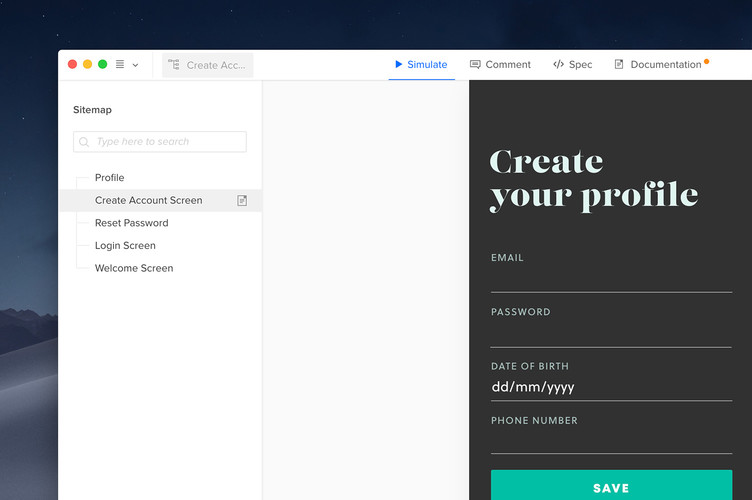Screen dimensions: 752x500
Task: Select Reset Password in the sitemap
Action: [131, 223]
